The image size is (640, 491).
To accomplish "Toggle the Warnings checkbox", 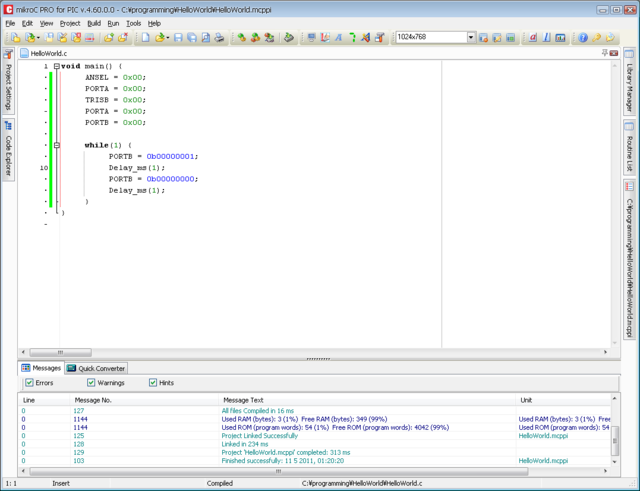I will tap(91, 382).
